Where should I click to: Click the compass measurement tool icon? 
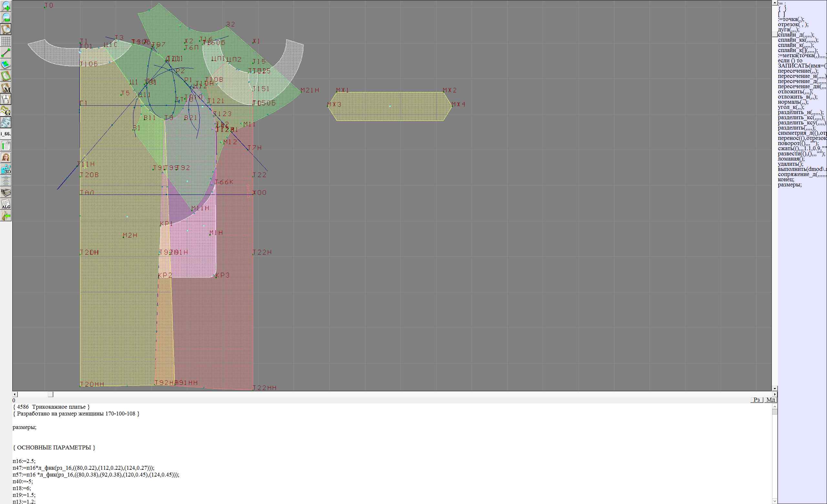pyautogui.click(x=6, y=99)
